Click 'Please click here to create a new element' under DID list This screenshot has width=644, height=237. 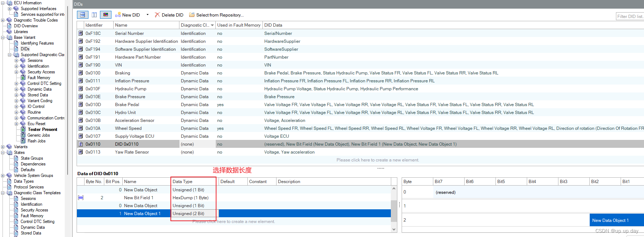pyautogui.click(x=378, y=160)
